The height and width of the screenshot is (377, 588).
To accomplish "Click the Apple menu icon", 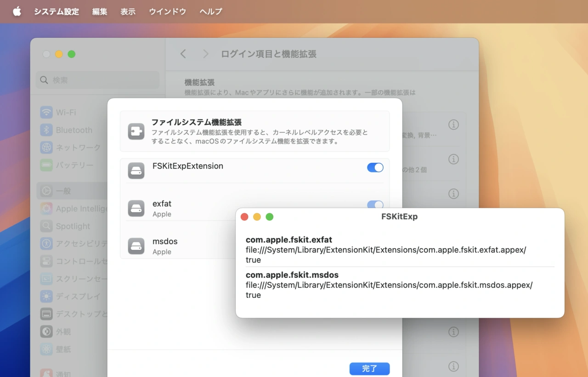I will coord(17,11).
